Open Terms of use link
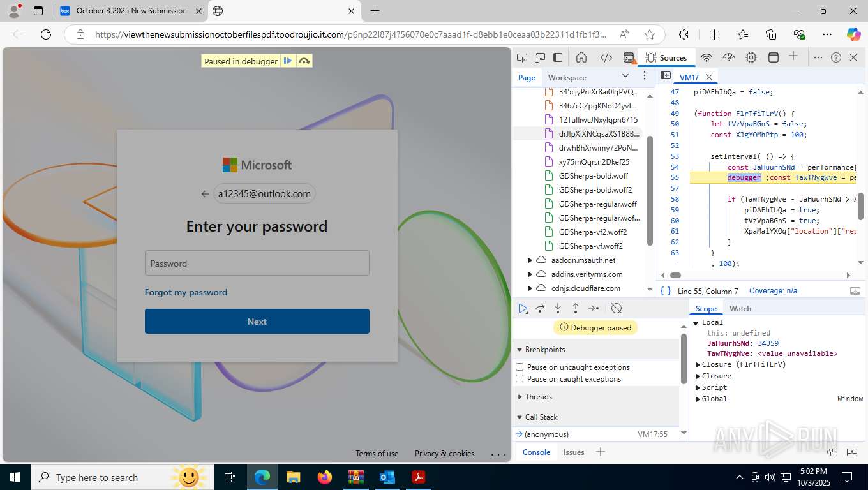 coord(377,454)
